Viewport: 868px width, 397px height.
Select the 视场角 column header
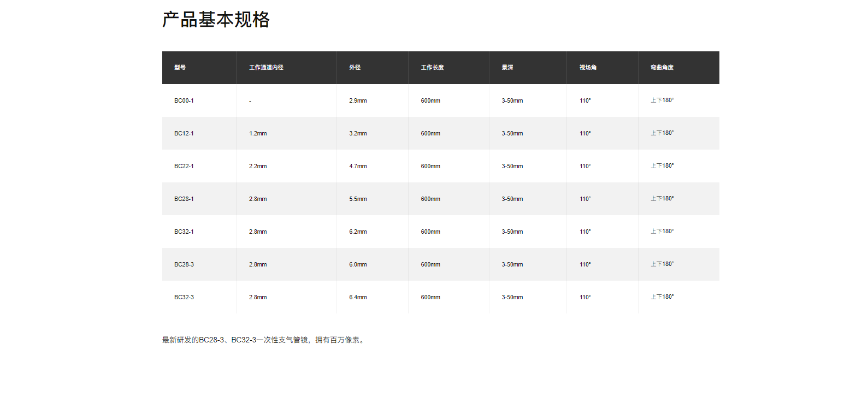(588, 68)
